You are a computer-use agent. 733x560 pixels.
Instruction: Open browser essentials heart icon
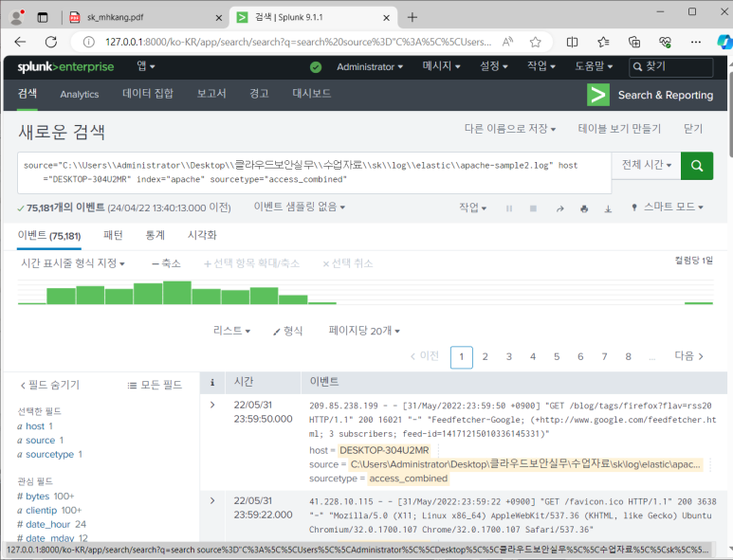(666, 42)
